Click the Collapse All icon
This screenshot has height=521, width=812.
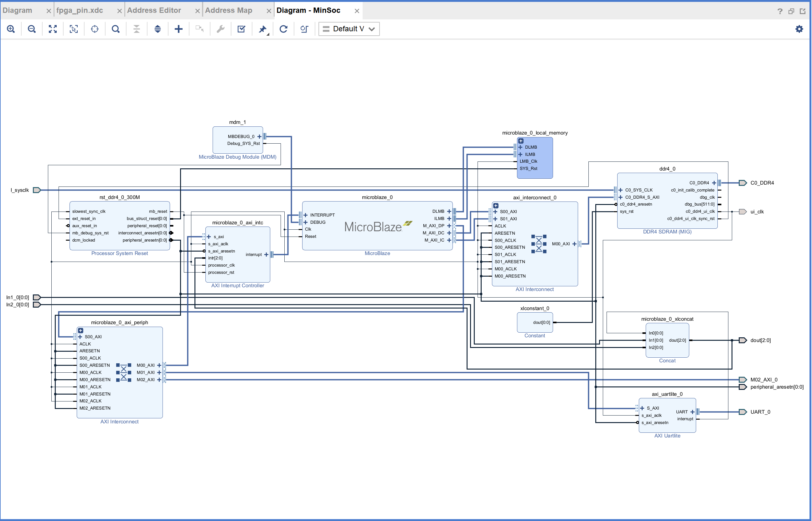[137, 29]
